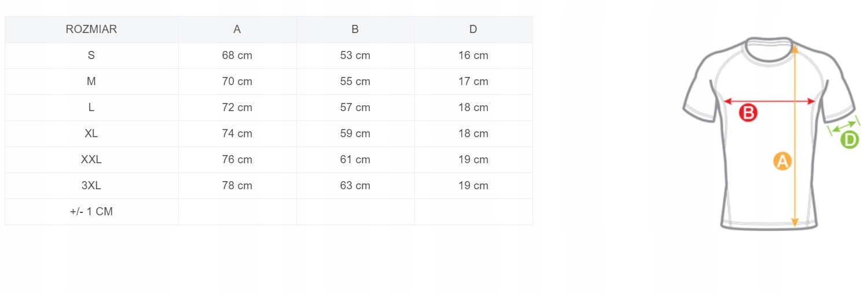Click the 57 cm cell for L
868x294 pixels.
point(355,108)
